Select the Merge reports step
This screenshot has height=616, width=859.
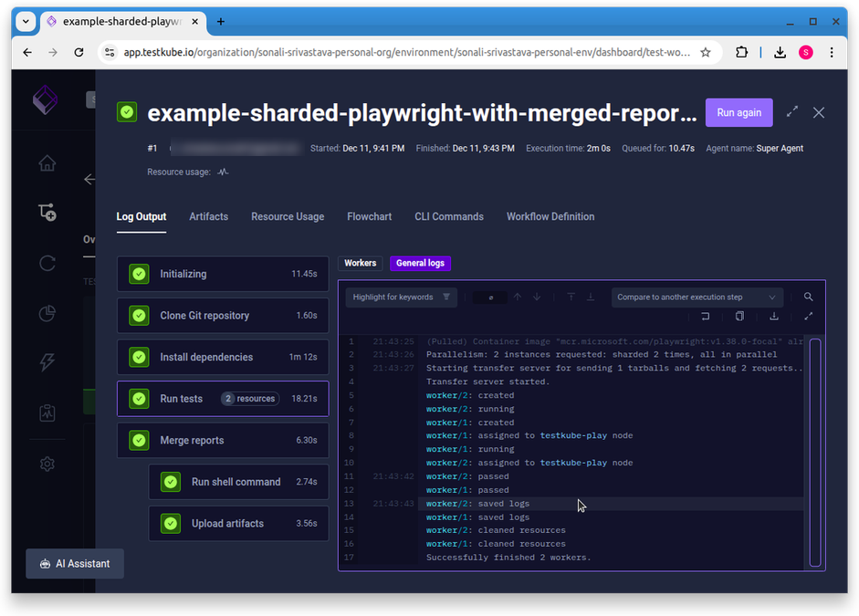coord(223,440)
